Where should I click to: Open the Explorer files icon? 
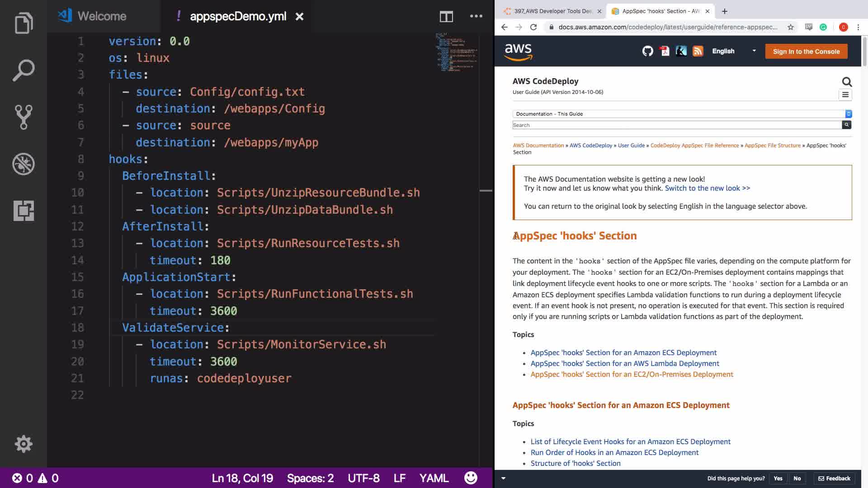tap(24, 23)
